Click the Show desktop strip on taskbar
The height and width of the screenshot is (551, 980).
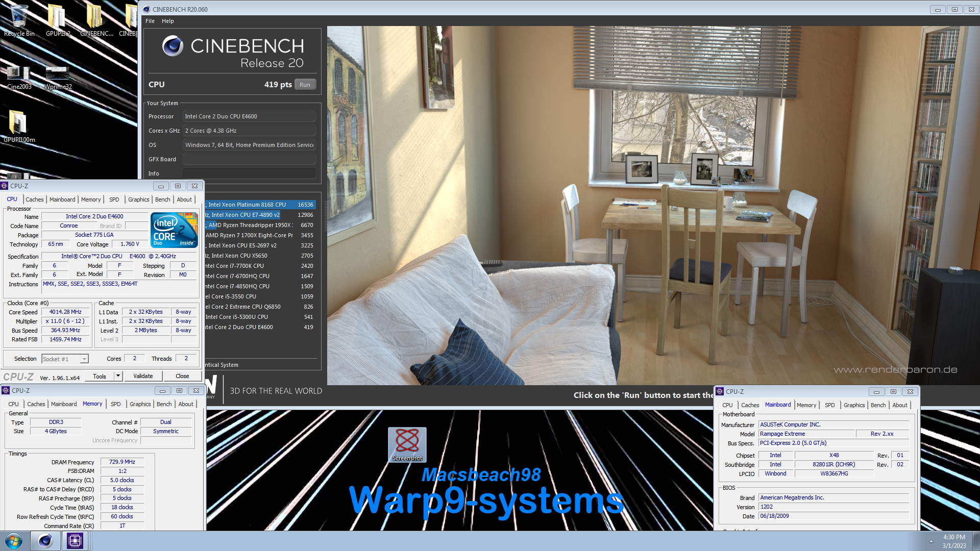click(976, 541)
